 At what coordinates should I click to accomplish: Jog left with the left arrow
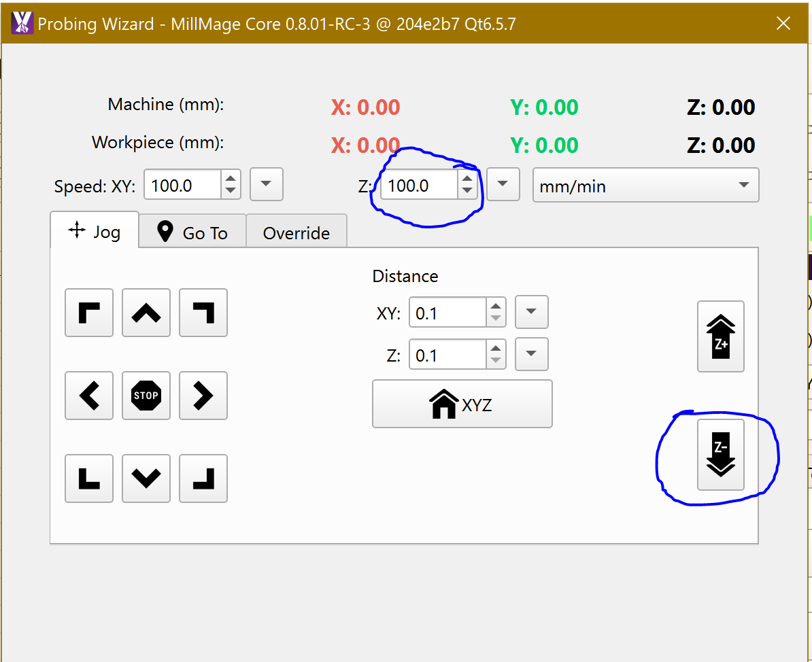point(89,396)
